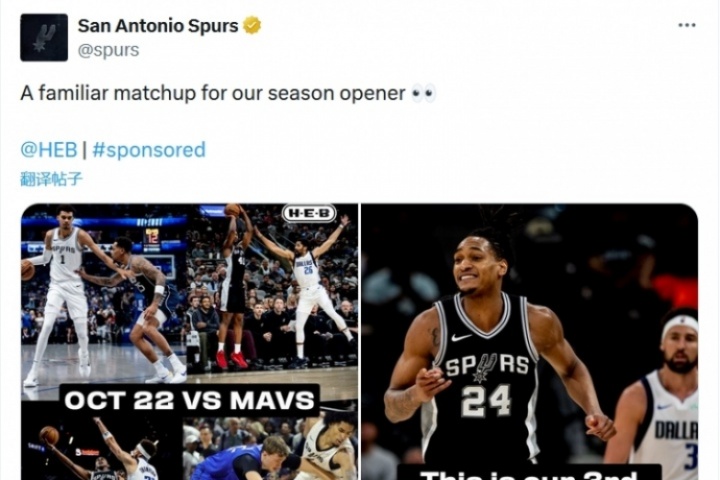Click the 翻译帖子 translate post link
Image resolution: width=720 pixels, height=480 pixels.
51,178
